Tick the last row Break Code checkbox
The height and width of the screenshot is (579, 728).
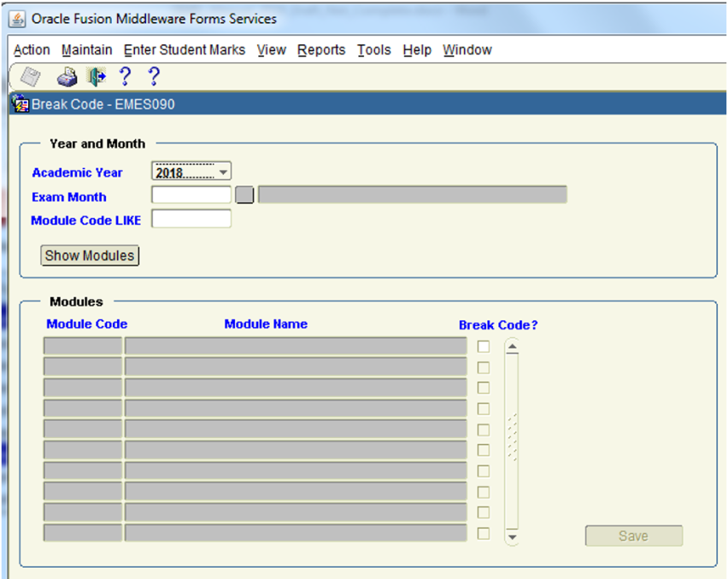(484, 534)
